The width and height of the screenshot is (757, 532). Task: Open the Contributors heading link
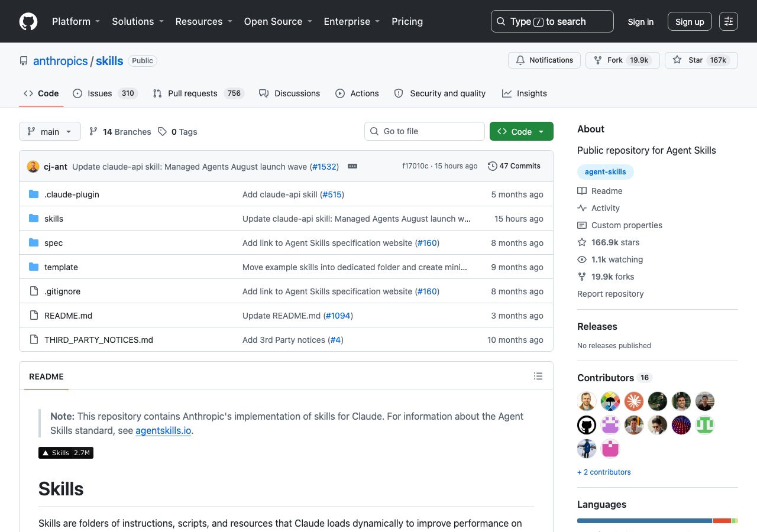pyautogui.click(x=614, y=378)
